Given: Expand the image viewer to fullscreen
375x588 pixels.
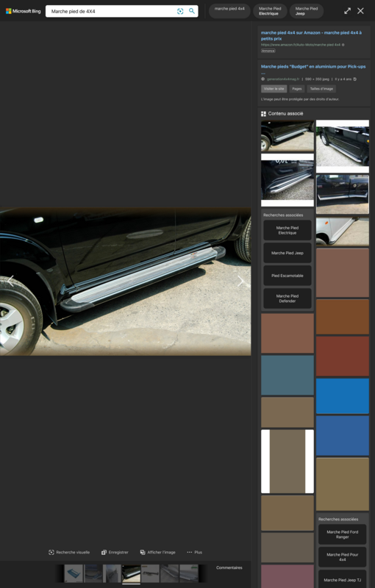Looking at the screenshot, I should pos(347,11).
